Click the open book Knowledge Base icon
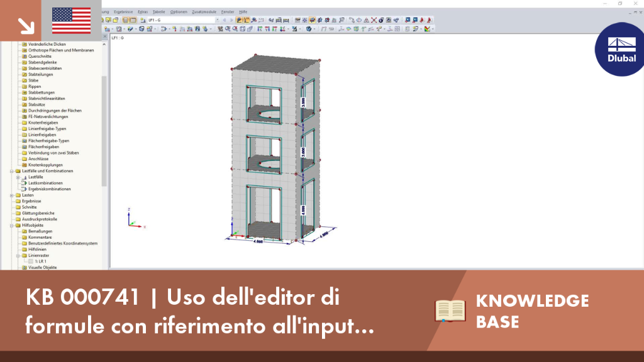This screenshot has width=644, height=362. [450, 310]
